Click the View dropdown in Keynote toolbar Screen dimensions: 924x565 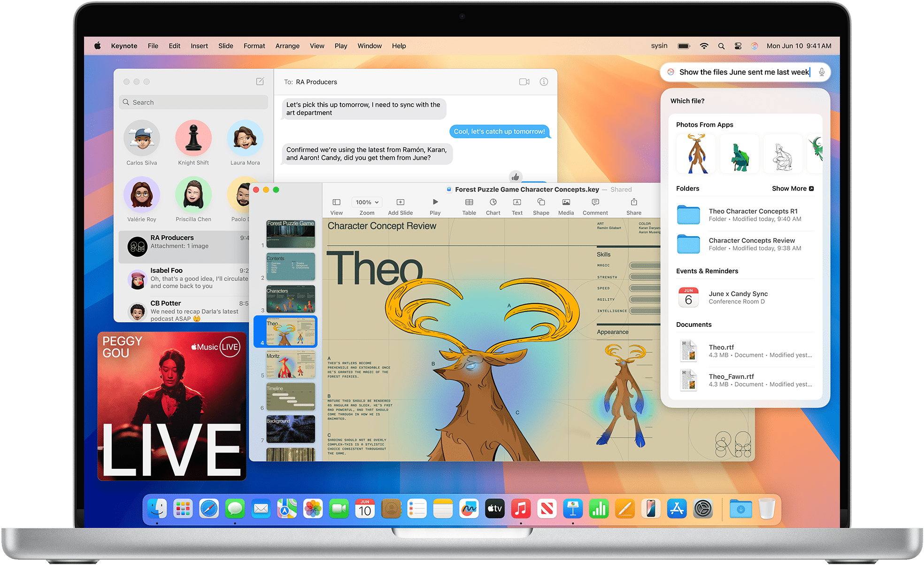tap(335, 205)
